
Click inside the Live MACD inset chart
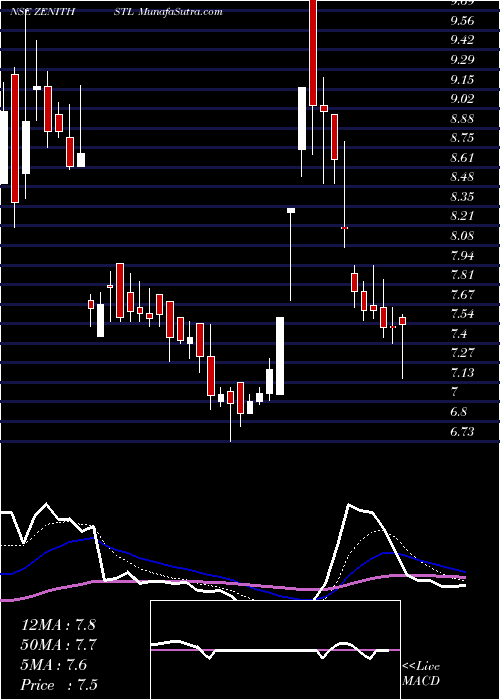pos(275,650)
